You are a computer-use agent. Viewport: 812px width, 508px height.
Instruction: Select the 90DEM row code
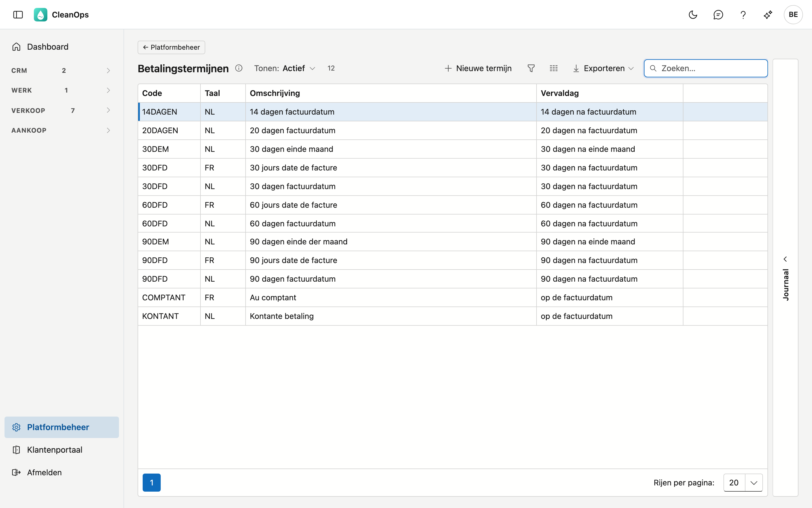155,242
